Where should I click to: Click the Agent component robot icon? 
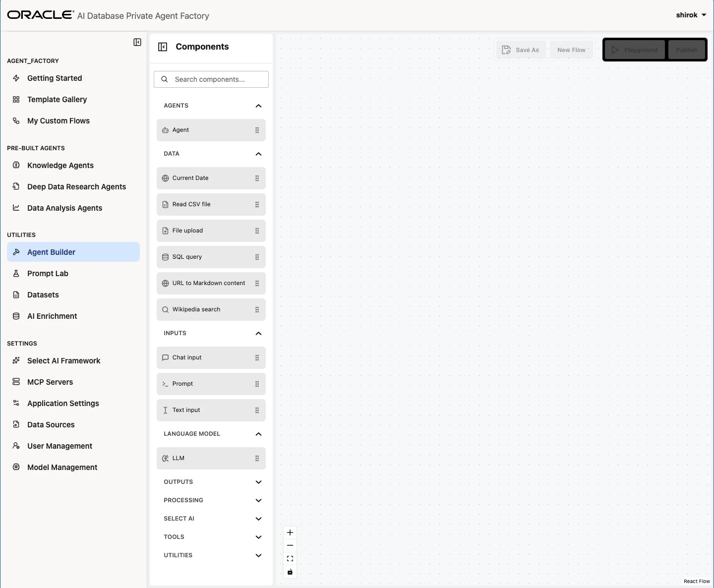coord(166,130)
